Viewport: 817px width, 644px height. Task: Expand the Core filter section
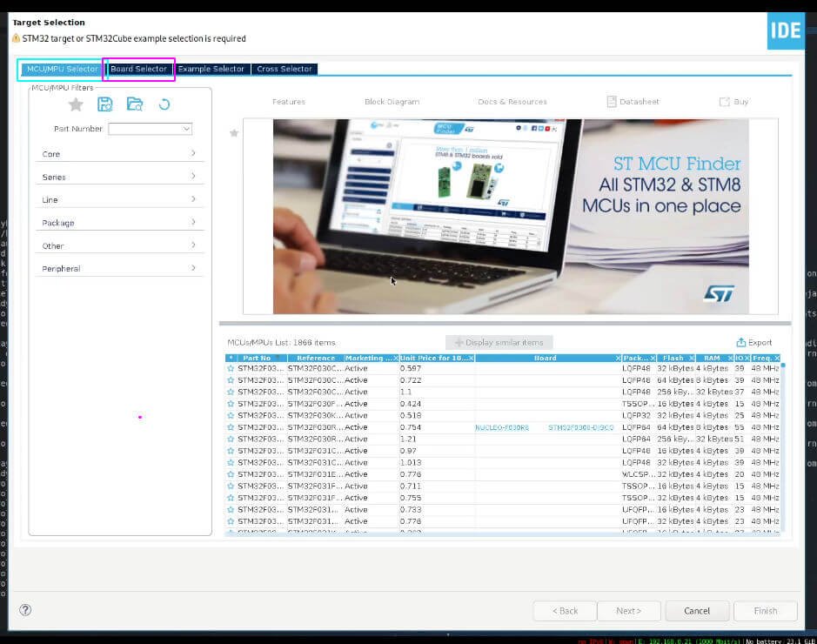tap(119, 154)
